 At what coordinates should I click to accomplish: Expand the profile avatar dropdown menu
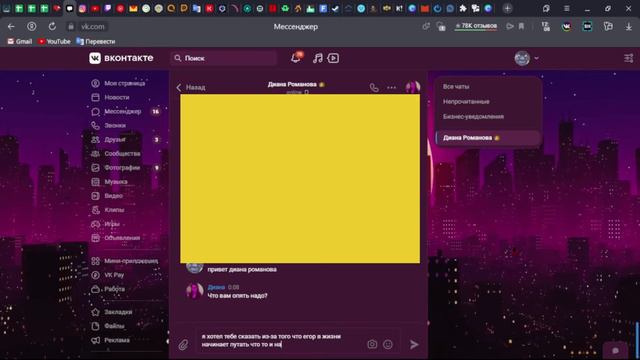(x=527, y=58)
